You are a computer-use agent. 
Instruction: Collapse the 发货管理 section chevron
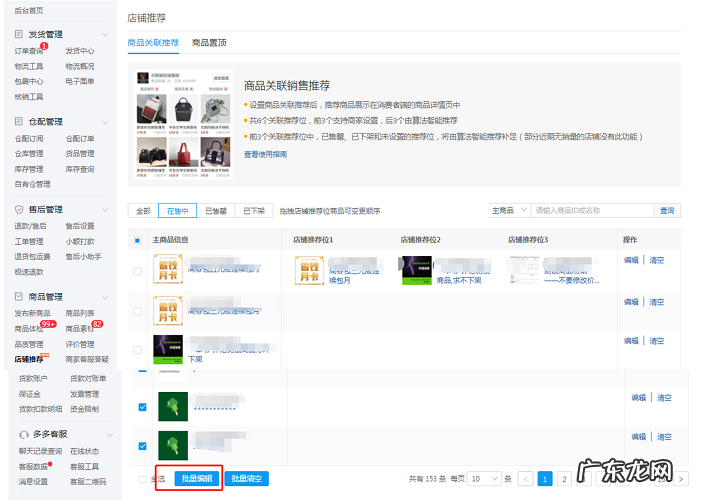(x=105, y=34)
